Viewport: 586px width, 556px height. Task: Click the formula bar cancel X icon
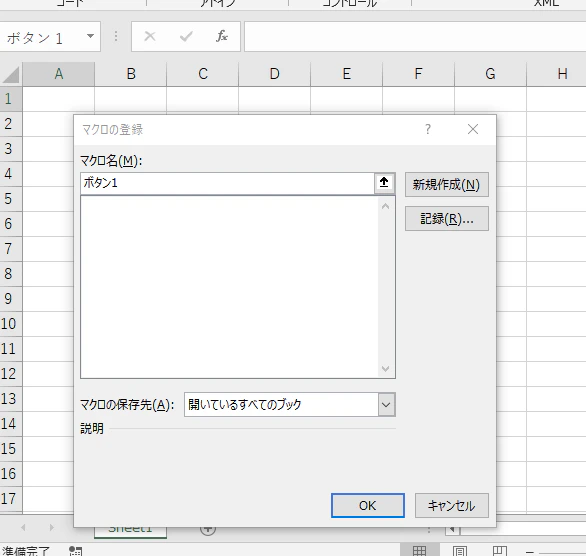pyautogui.click(x=150, y=36)
